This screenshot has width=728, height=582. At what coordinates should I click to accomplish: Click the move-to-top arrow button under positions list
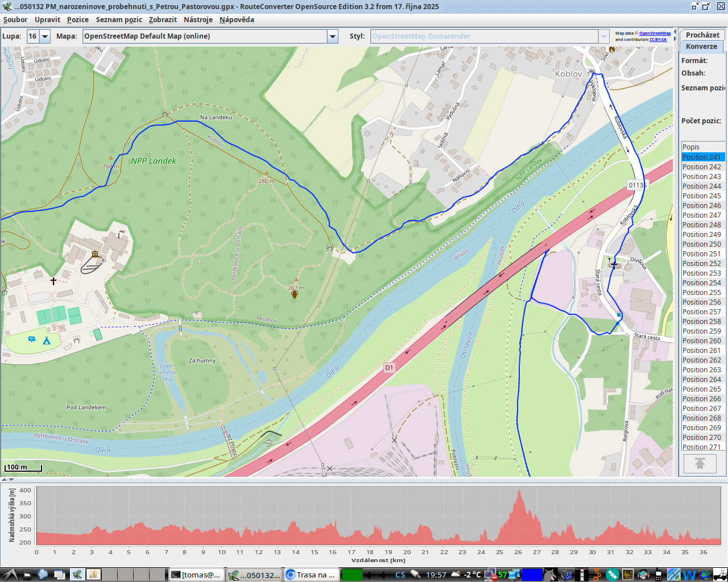pyautogui.click(x=700, y=464)
